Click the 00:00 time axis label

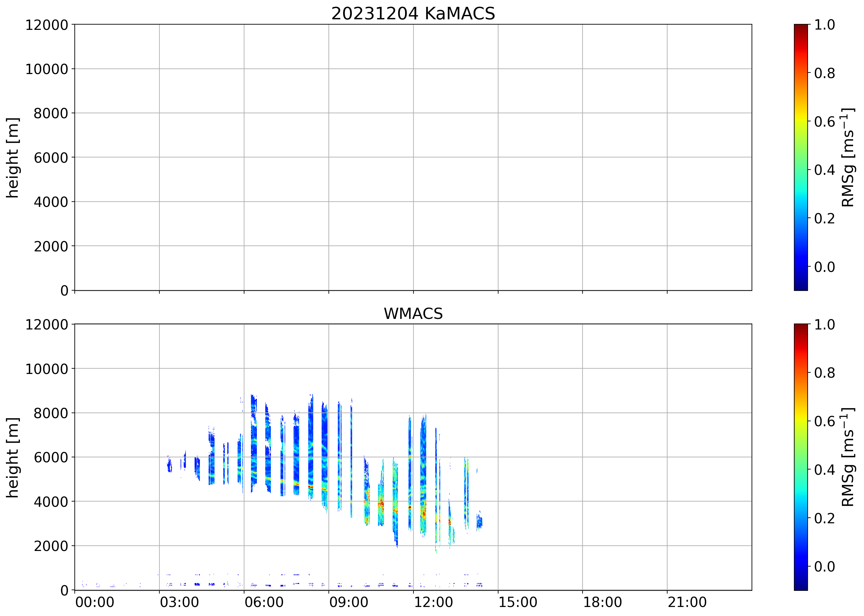point(95,602)
